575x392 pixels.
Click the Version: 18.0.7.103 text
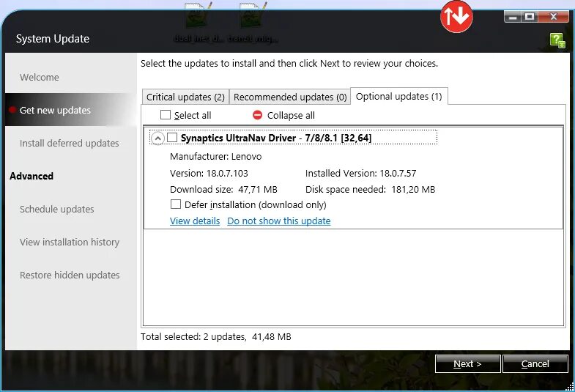209,173
